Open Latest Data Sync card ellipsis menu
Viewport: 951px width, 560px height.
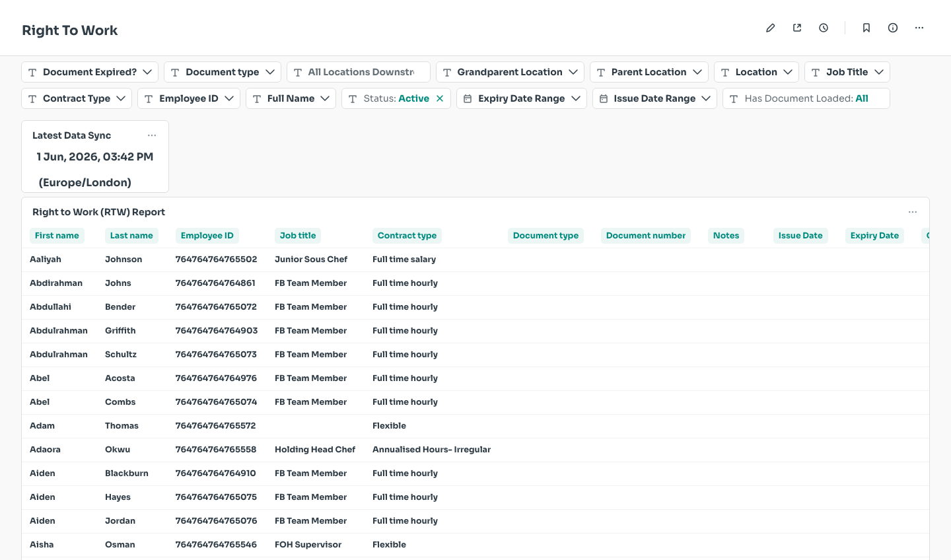pos(152,135)
